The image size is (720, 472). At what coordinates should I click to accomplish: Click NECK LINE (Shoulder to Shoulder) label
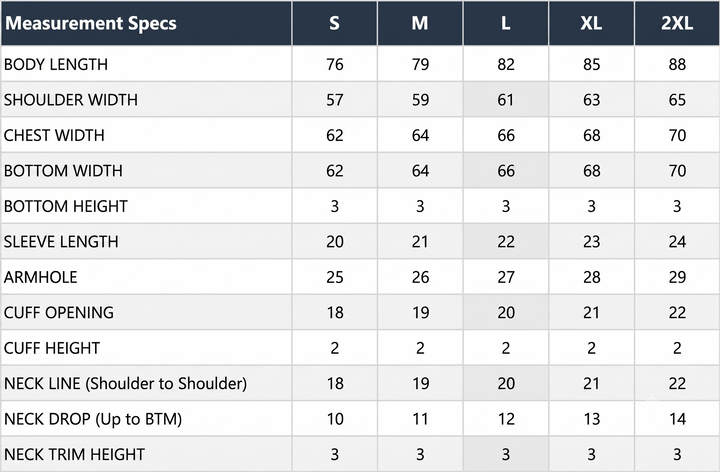(125, 383)
